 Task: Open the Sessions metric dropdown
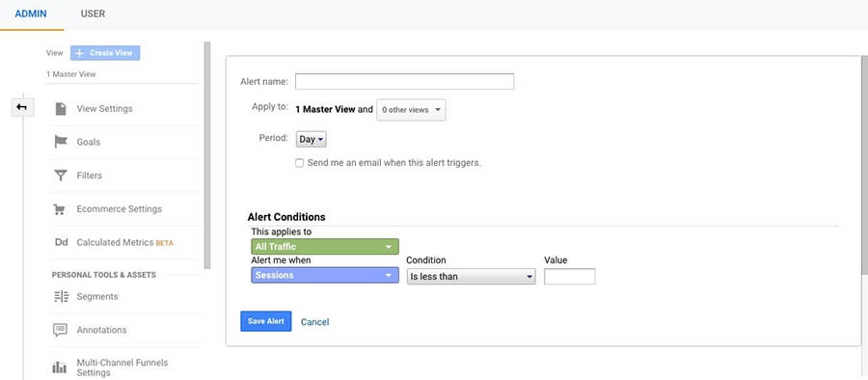[x=325, y=275]
